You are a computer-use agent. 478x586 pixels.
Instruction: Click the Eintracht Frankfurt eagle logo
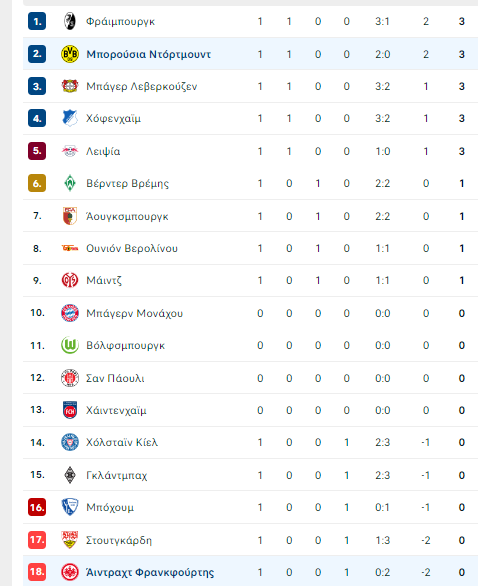(70, 572)
